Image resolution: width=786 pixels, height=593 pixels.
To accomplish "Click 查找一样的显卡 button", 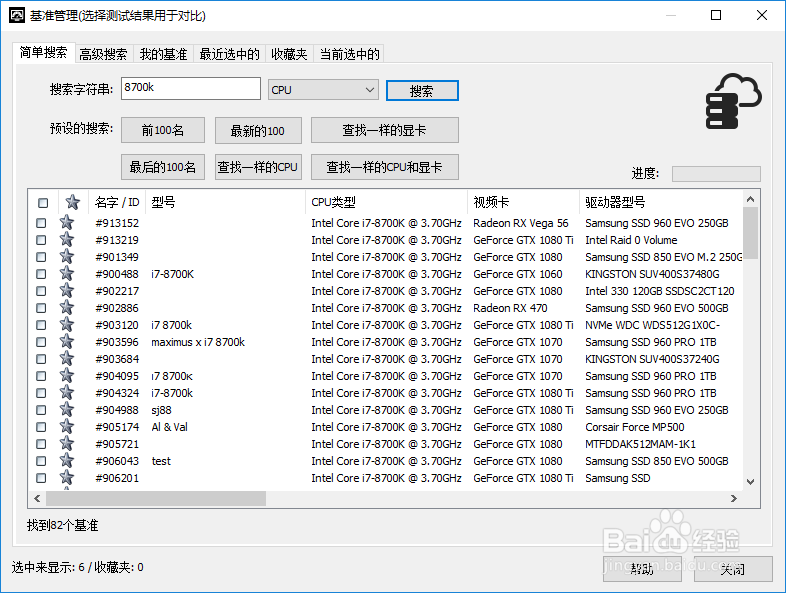I will tap(384, 130).
